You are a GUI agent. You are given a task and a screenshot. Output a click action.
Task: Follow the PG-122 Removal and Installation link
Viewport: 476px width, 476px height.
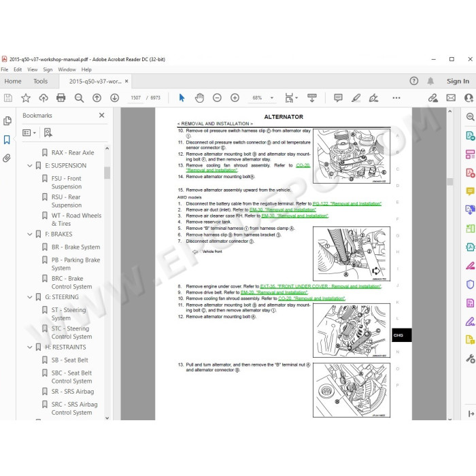[x=347, y=204]
